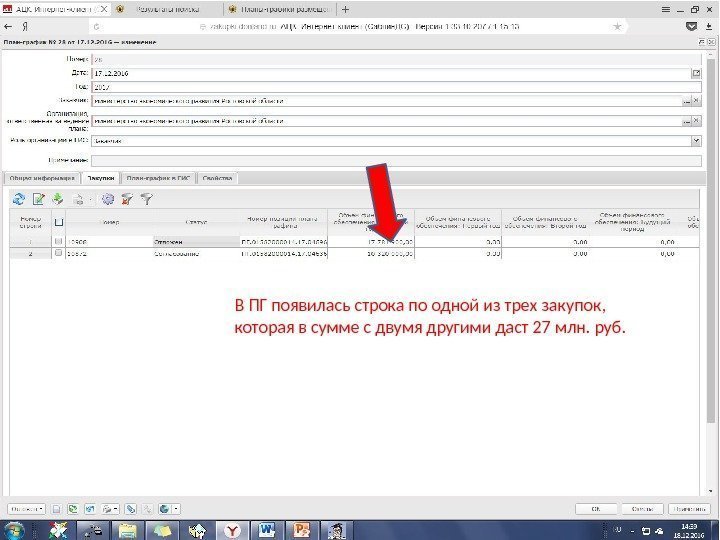Open browser downloads arrow icon
The image size is (720, 540).
point(709,27)
